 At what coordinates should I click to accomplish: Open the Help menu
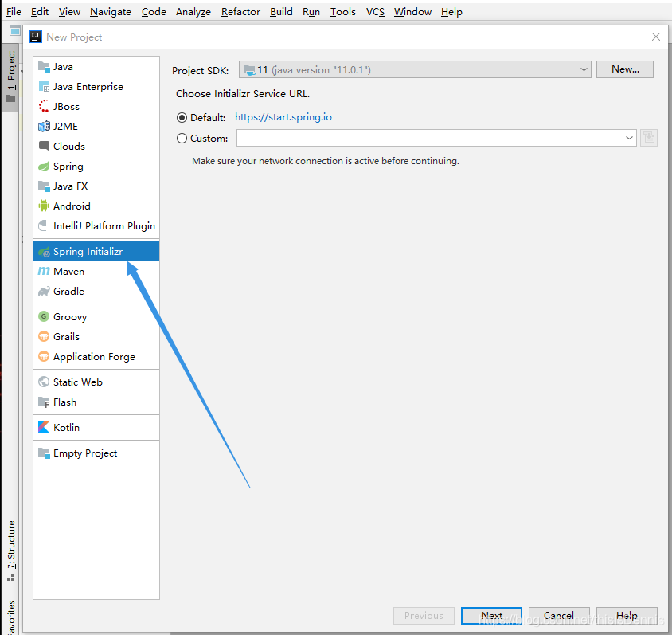451,12
